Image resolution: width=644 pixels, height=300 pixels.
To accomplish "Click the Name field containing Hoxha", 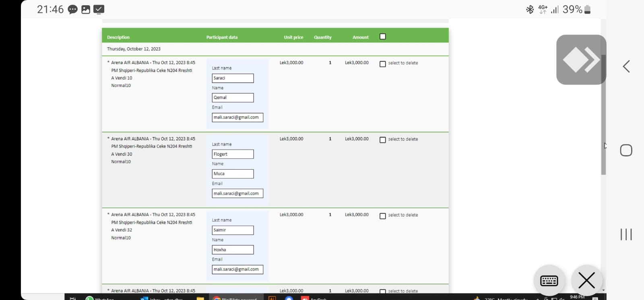I will [233, 250].
